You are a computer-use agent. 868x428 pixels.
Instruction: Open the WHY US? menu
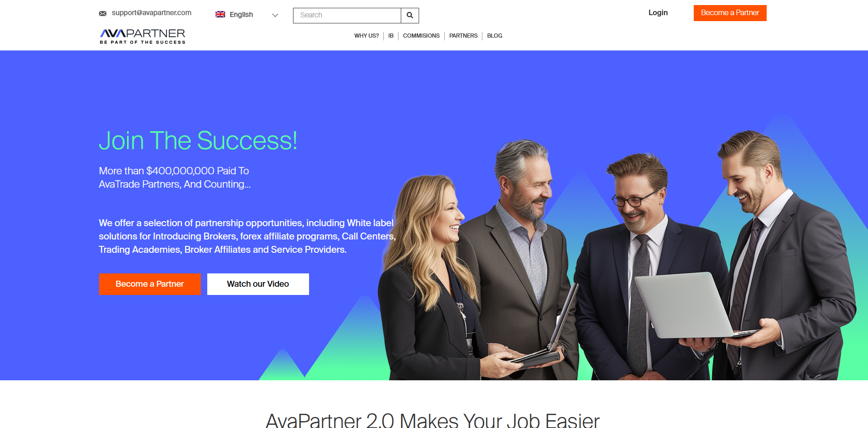click(366, 36)
